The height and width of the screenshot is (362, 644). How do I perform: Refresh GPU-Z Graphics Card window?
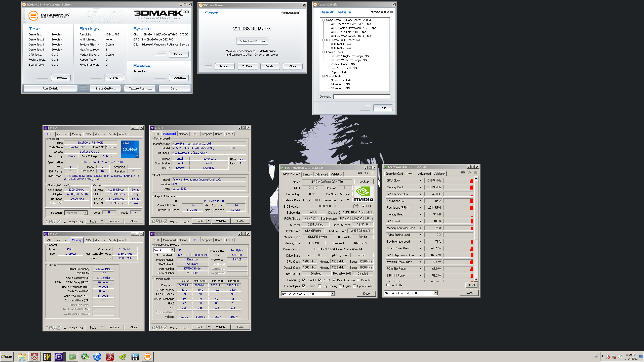(x=366, y=173)
